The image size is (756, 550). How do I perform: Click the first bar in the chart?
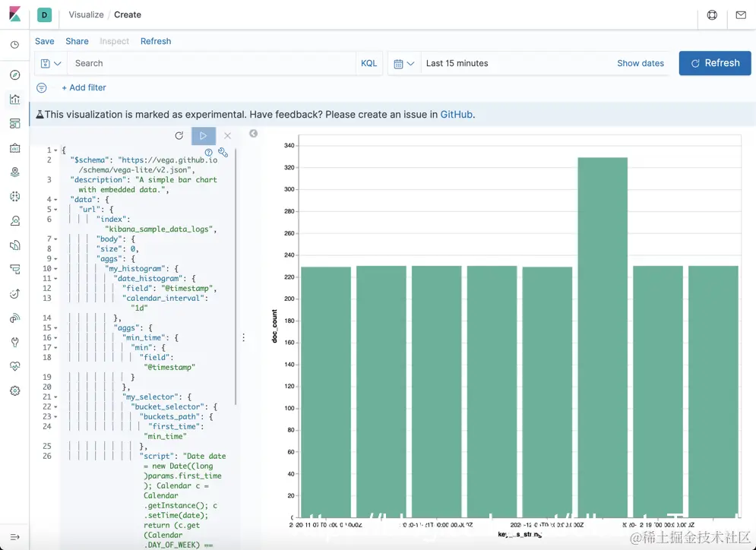click(326, 393)
